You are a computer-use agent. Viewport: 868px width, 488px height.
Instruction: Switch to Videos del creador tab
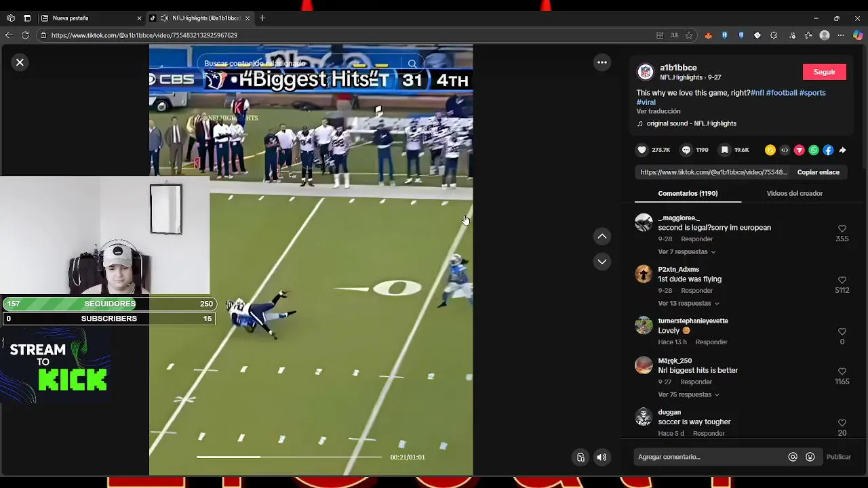click(x=794, y=193)
